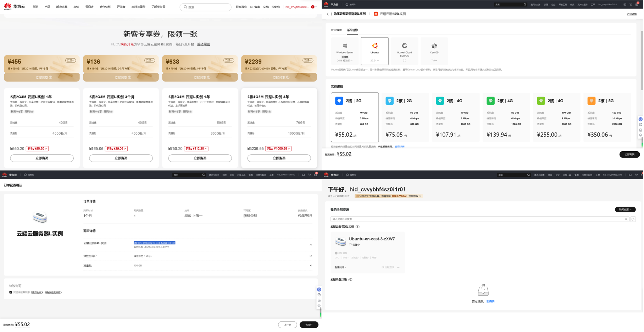This screenshot has height=332, width=644.
Task: Click the 去购买 link under the empty load balancer section
Action: coord(490,301)
